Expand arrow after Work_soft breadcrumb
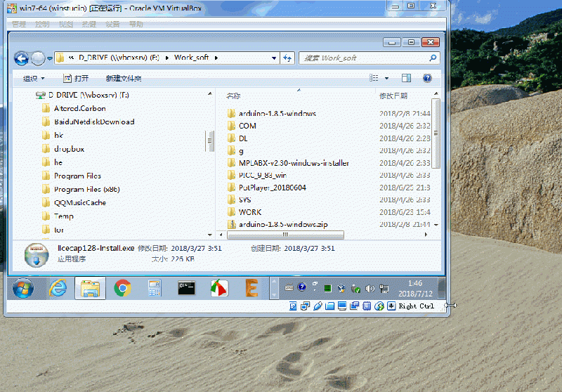 tap(216, 58)
